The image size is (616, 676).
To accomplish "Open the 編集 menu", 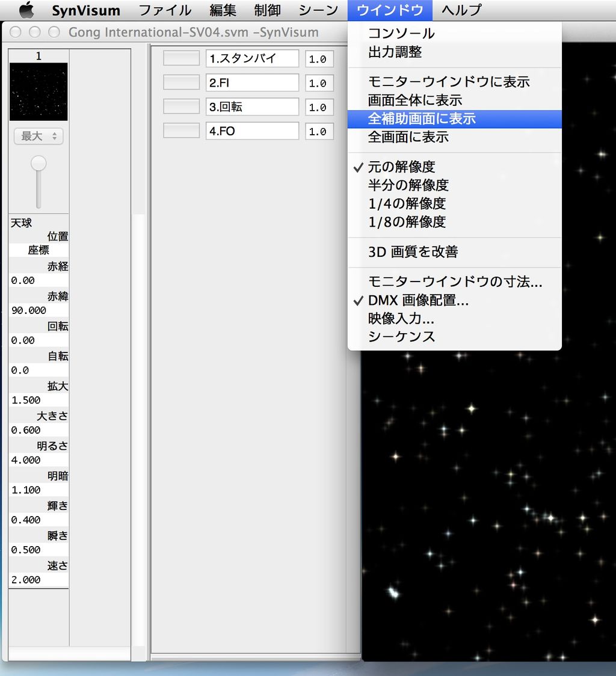I will 223,10.
